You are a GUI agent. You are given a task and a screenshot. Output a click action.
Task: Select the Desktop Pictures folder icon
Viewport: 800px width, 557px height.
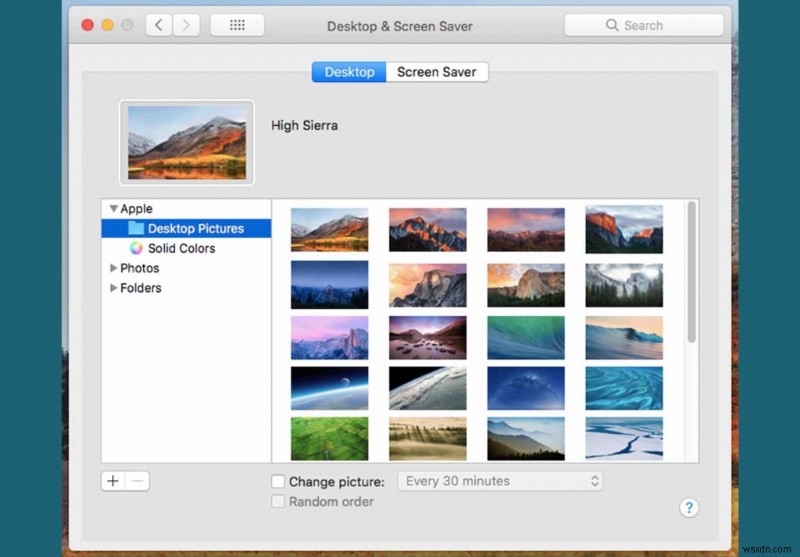pos(136,228)
